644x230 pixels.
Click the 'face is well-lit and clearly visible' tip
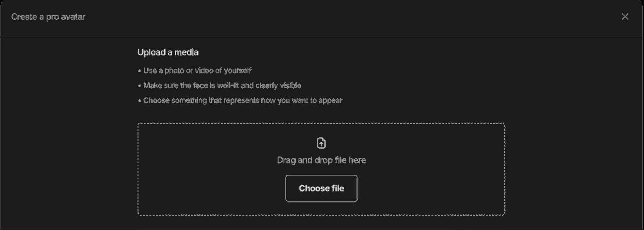tap(222, 85)
